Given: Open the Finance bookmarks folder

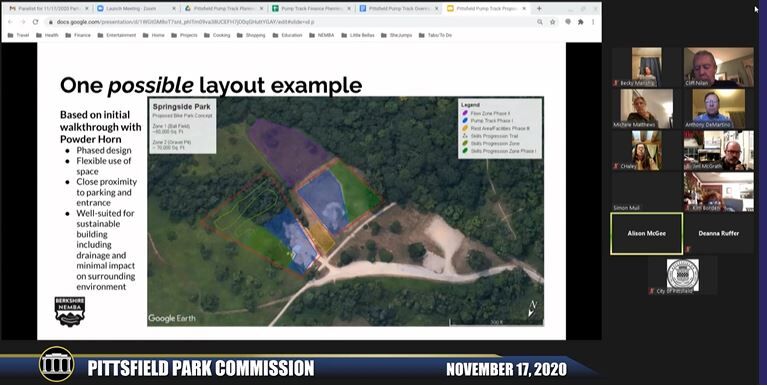Looking at the screenshot, I should (78, 35).
